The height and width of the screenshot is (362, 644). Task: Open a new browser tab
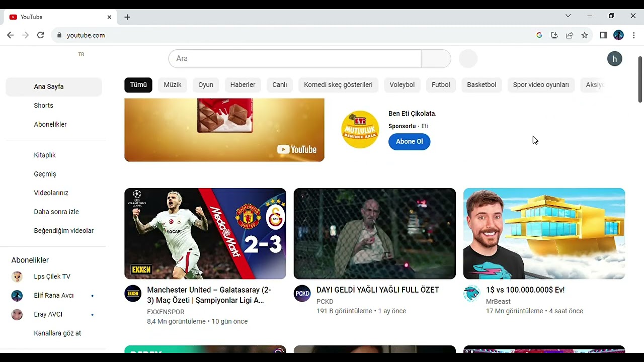click(127, 17)
